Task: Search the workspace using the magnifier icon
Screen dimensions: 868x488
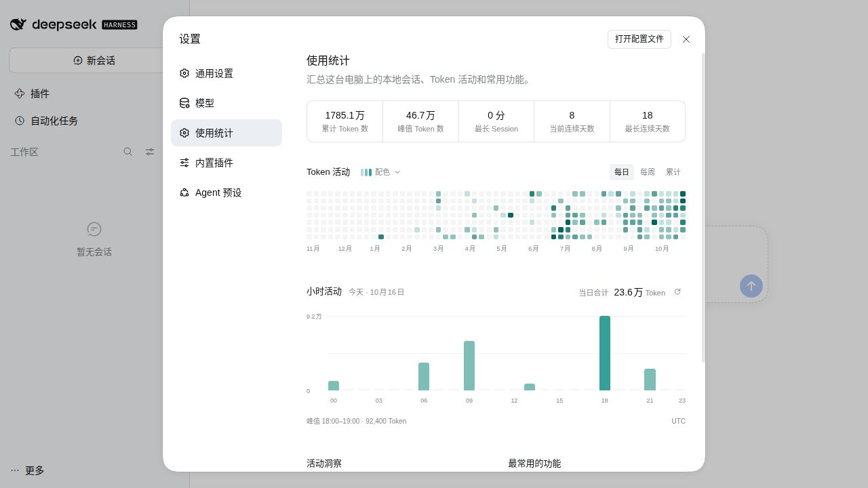Action: 128,152
